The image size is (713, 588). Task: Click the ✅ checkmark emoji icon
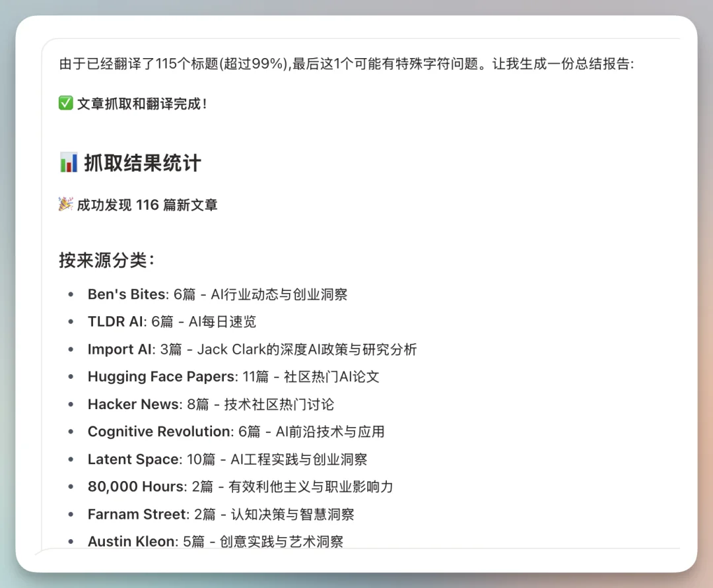click(65, 103)
